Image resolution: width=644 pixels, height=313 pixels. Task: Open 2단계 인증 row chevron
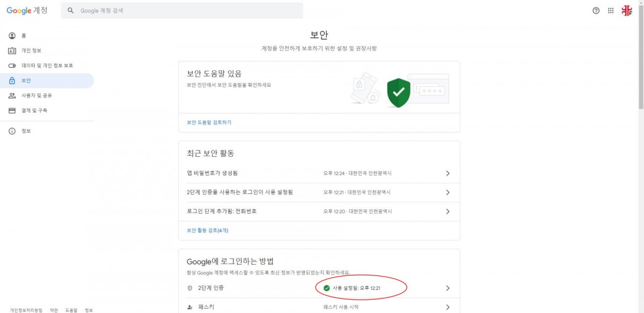448,288
